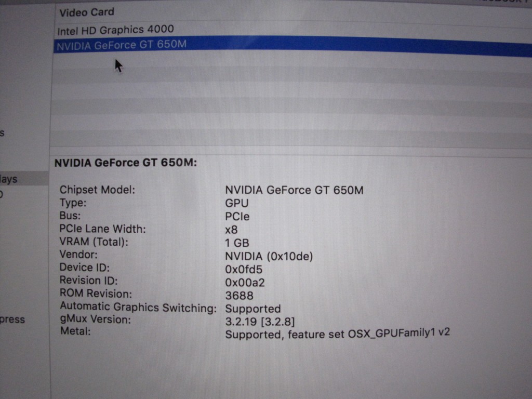Click the VRAM (Total): label
This screenshot has width=532, height=399.
coord(94,242)
